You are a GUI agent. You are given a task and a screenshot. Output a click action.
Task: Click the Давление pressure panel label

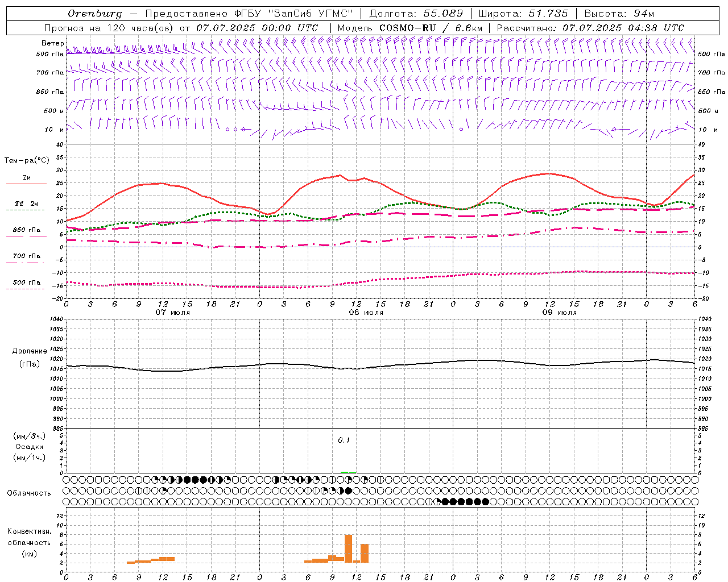[29, 351]
